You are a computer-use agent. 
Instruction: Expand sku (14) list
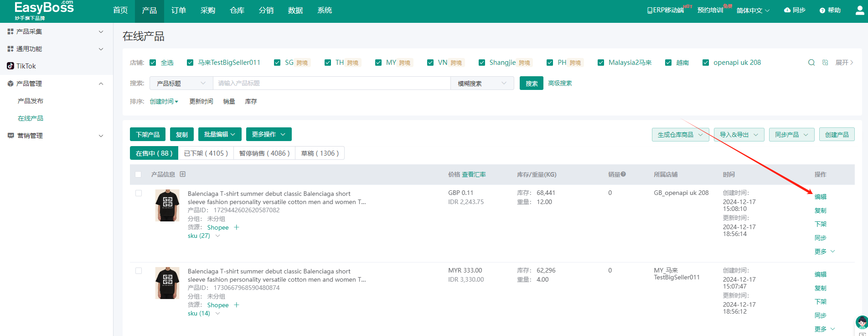pos(204,313)
